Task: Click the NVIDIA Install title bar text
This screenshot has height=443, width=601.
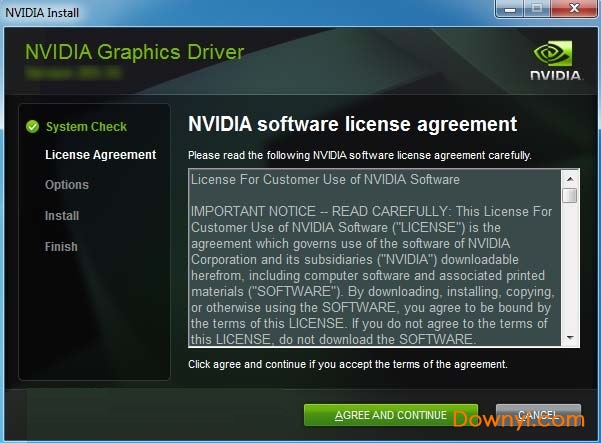Action: point(42,9)
